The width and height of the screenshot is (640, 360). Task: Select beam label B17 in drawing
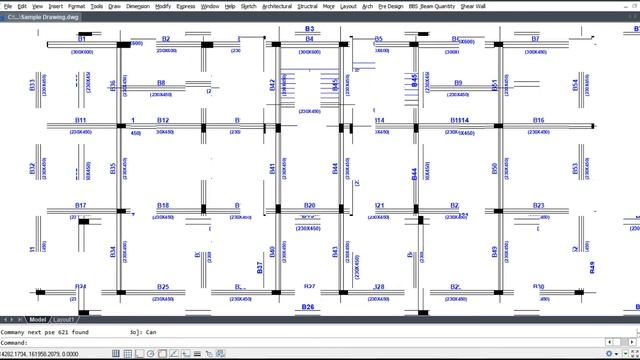(x=80, y=205)
